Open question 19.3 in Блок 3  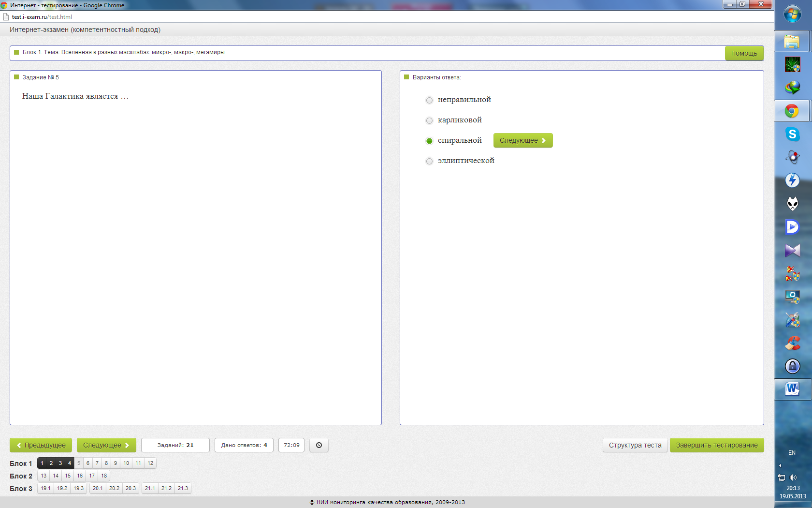click(x=79, y=488)
